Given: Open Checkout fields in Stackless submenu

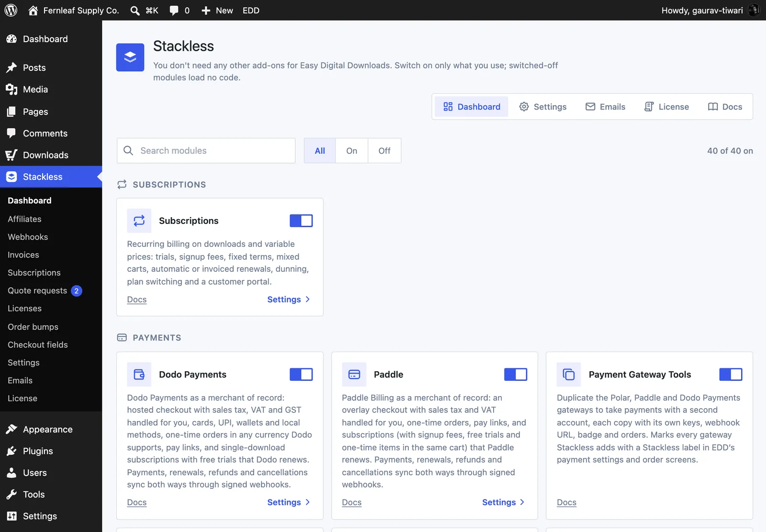Looking at the screenshot, I should [x=51, y=344].
